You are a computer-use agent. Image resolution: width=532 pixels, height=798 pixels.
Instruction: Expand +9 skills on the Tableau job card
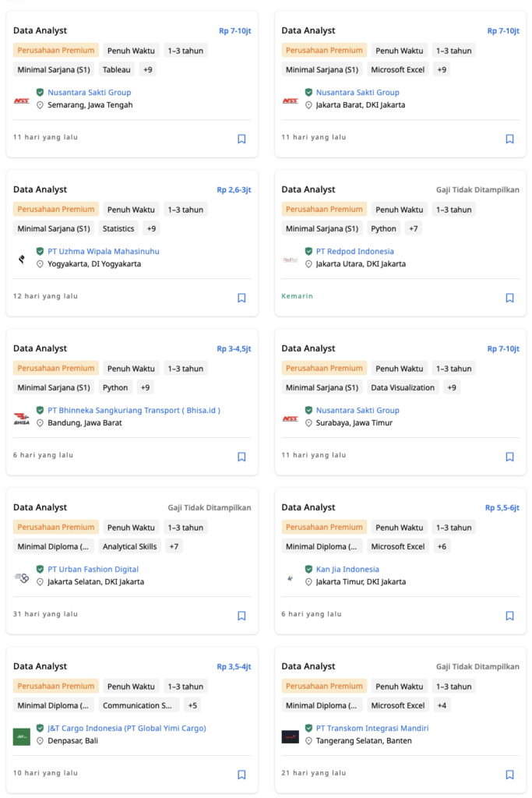(147, 69)
